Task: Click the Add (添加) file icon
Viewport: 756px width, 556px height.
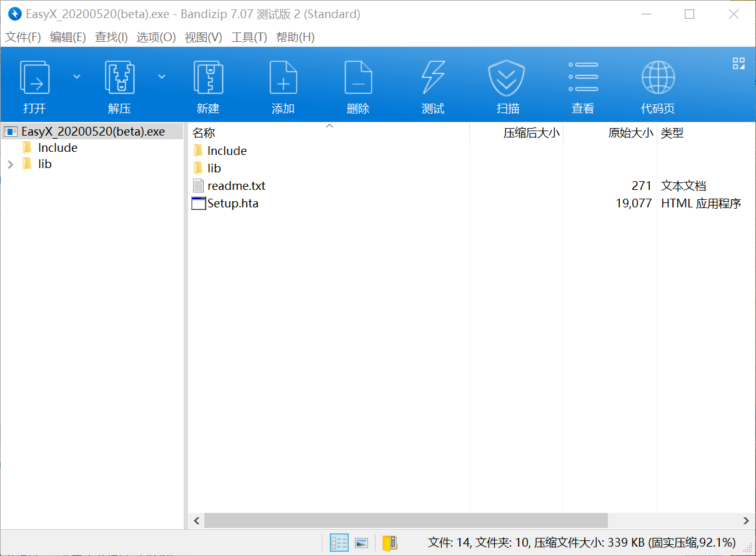Action: (x=283, y=77)
